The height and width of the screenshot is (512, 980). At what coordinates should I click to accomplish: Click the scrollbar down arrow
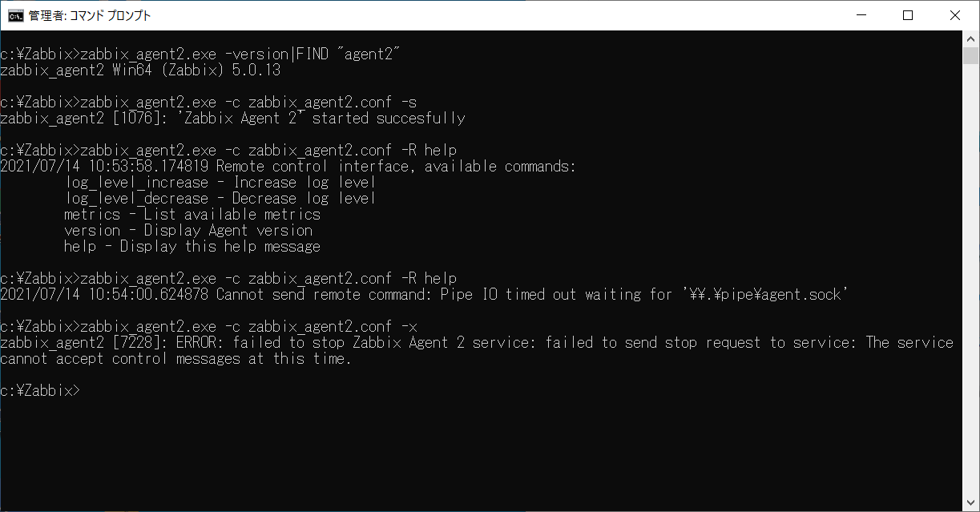970,502
